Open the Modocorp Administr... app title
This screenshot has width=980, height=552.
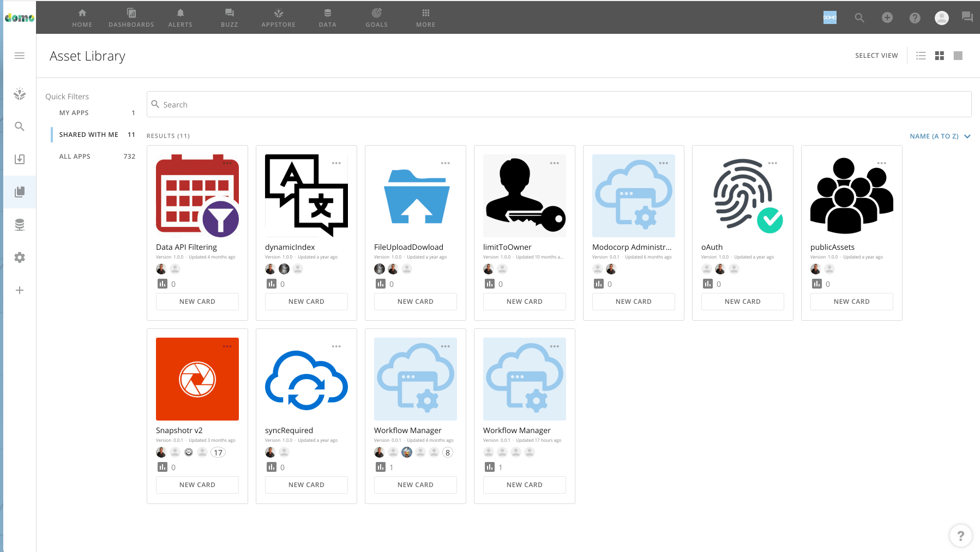click(x=632, y=247)
